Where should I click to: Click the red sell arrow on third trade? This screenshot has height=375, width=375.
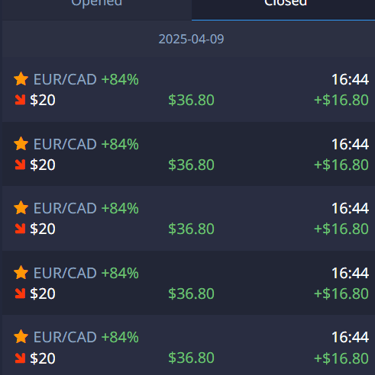(x=20, y=229)
